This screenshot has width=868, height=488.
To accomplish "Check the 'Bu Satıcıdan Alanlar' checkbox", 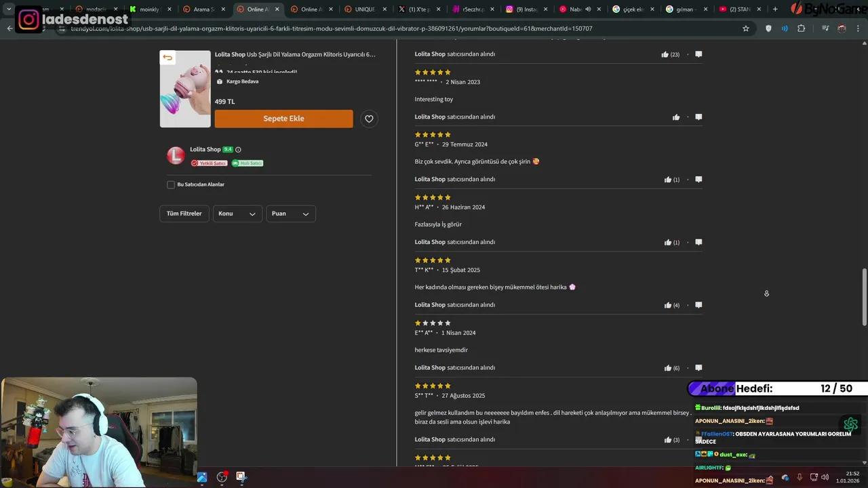I will pyautogui.click(x=171, y=184).
